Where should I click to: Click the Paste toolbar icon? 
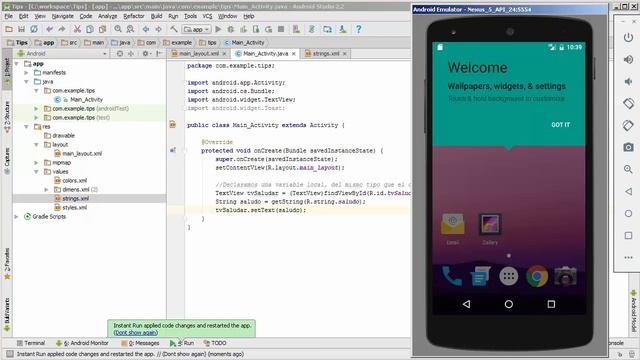click(x=102, y=29)
